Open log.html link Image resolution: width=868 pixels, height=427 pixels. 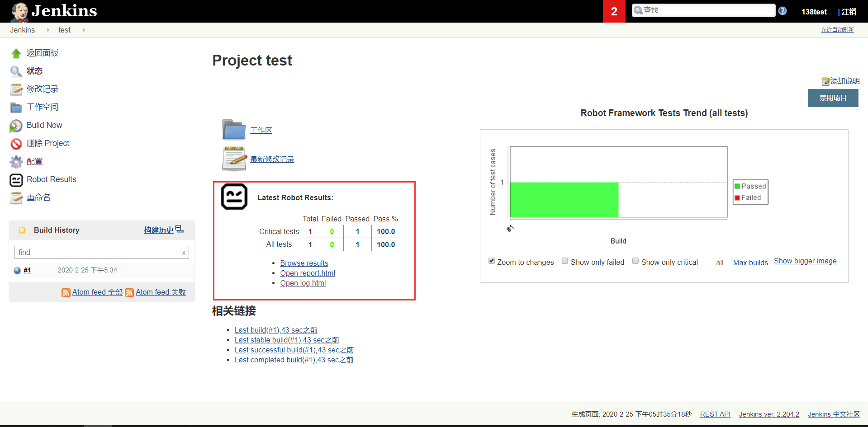(x=303, y=283)
